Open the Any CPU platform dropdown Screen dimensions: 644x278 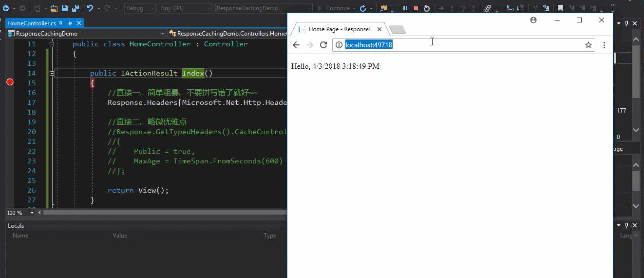pos(186,8)
